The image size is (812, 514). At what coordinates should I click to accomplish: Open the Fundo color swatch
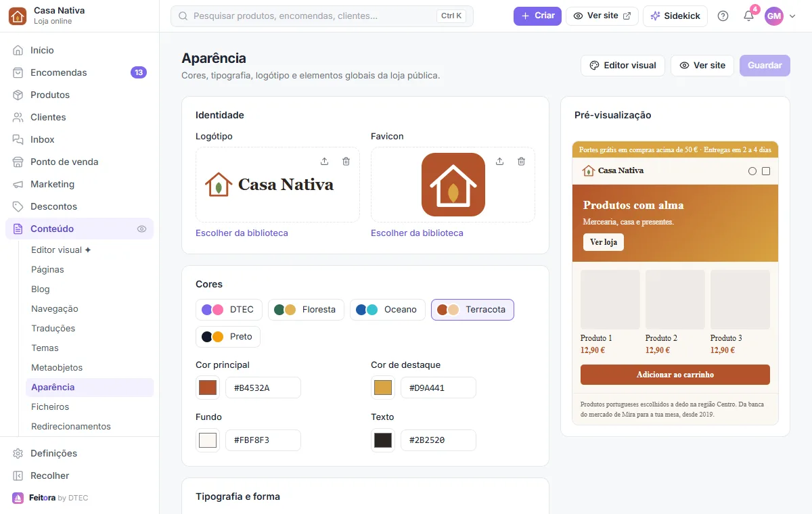208,440
